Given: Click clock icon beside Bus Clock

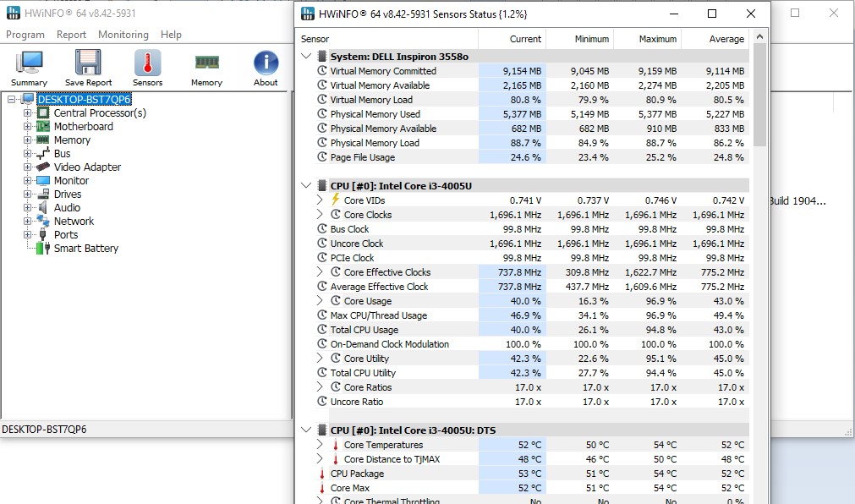Looking at the screenshot, I should tap(321, 229).
